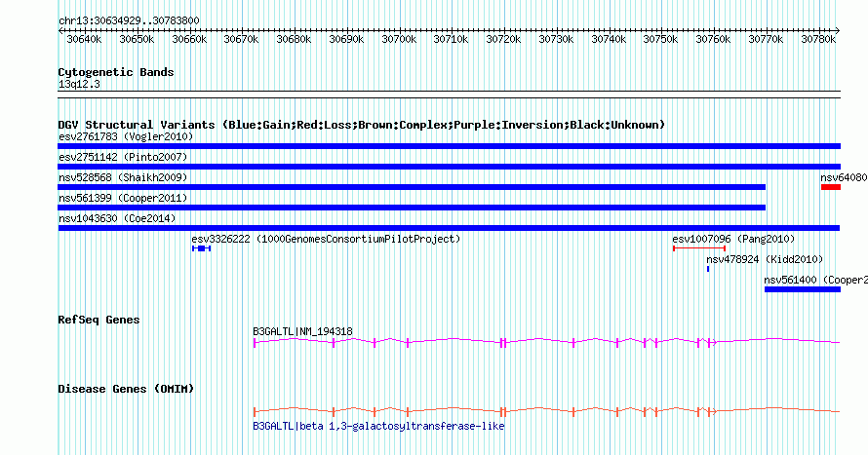Open the B3GALTL|NM_194318 label

(x=302, y=331)
